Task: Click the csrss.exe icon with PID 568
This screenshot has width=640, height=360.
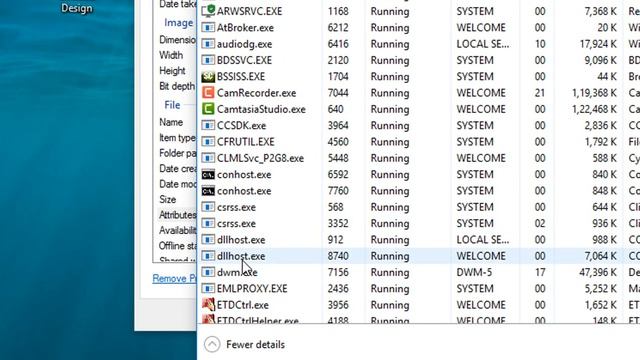Action: [x=208, y=207]
